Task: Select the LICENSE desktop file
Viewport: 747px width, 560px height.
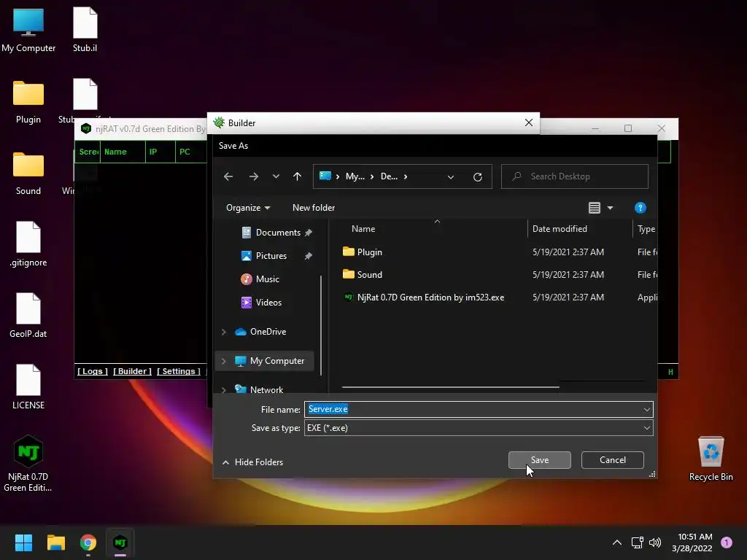Action: coord(28,387)
